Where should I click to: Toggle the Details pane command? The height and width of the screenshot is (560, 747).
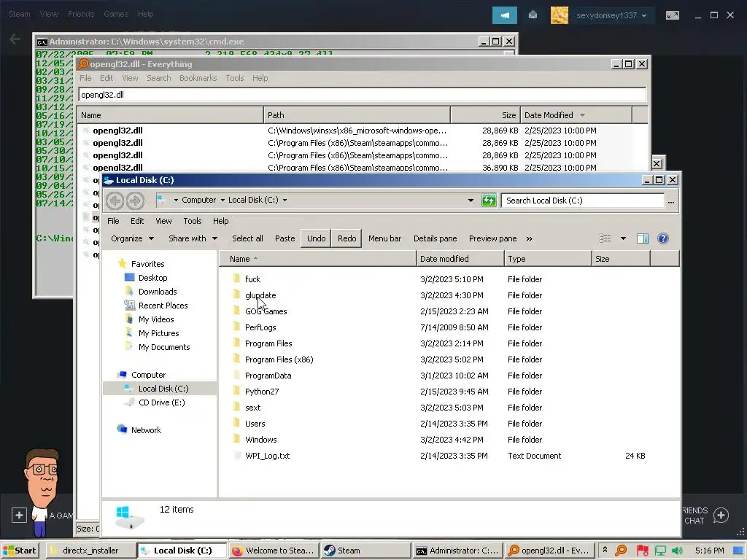[x=435, y=238]
